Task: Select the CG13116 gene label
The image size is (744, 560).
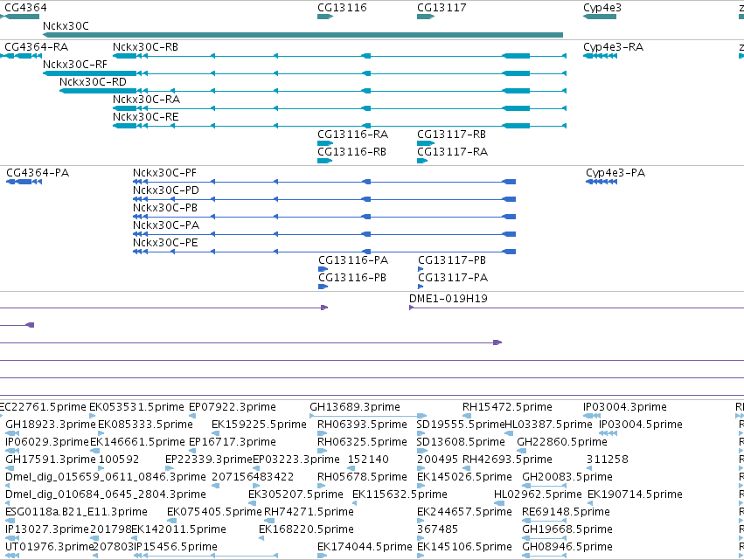Action: 342,8
